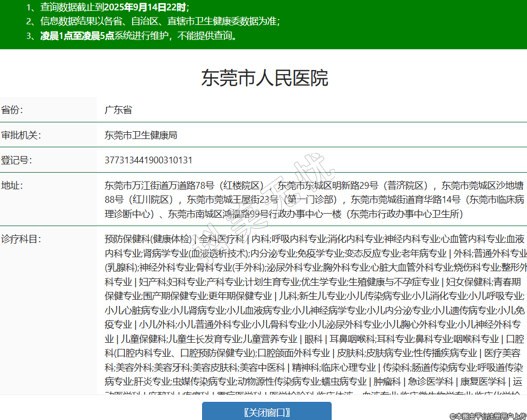
Task: Click the 本图由平台注册用户上传 watermark text
Action: pos(488,416)
